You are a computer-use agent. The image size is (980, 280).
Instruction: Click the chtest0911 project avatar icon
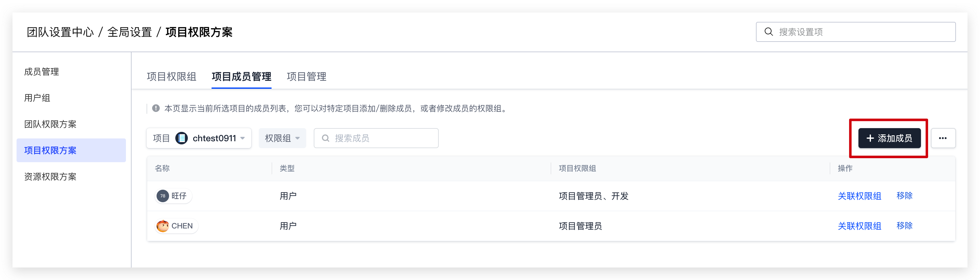[x=182, y=138]
